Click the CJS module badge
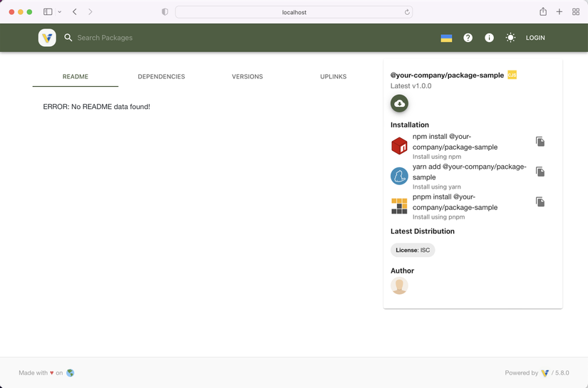 (512, 75)
